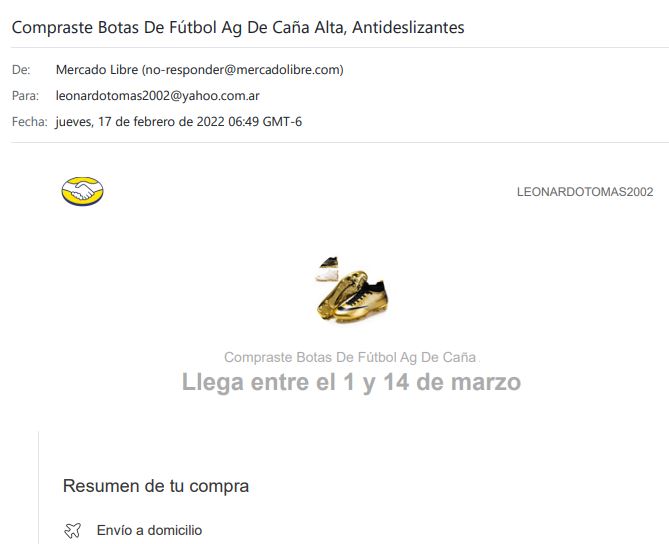Viewport: 669px width, 544px height.
Task: Click the airplane shipping icon
Action: (x=73, y=530)
